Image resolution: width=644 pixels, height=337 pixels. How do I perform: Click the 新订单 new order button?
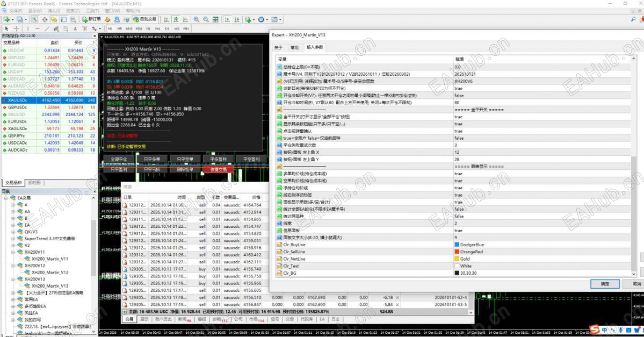pyautogui.click(x=92, y=19)
